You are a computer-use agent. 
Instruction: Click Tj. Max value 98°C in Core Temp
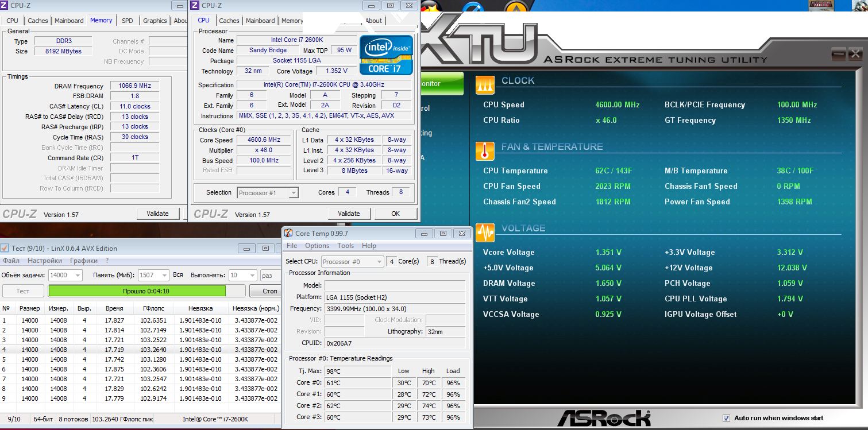(x=358, y=371)
